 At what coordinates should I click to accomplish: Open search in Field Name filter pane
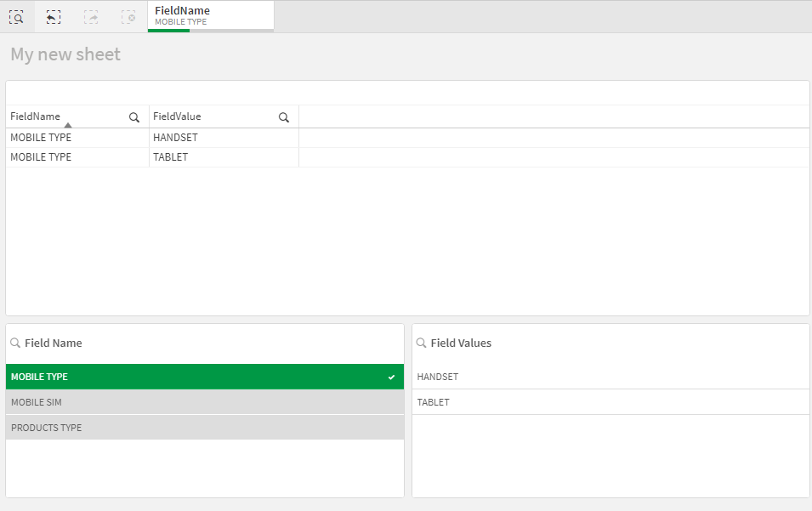point(15,343)
